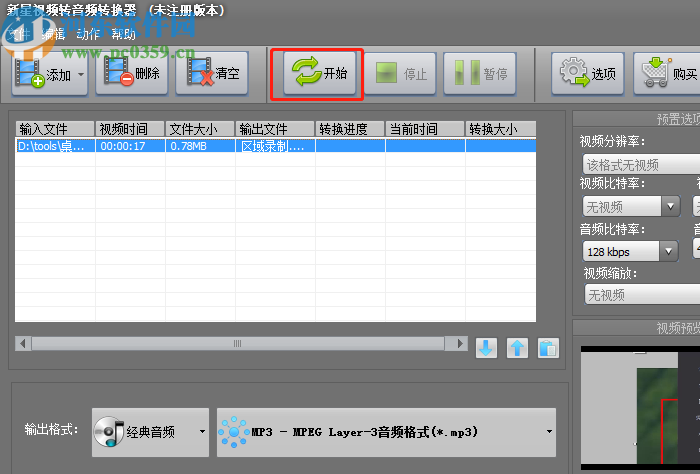The height and width of the screenshot is (474, 700).
Task: Click the horizontal scrollbar thumb
Action: (x=238, y=344)
